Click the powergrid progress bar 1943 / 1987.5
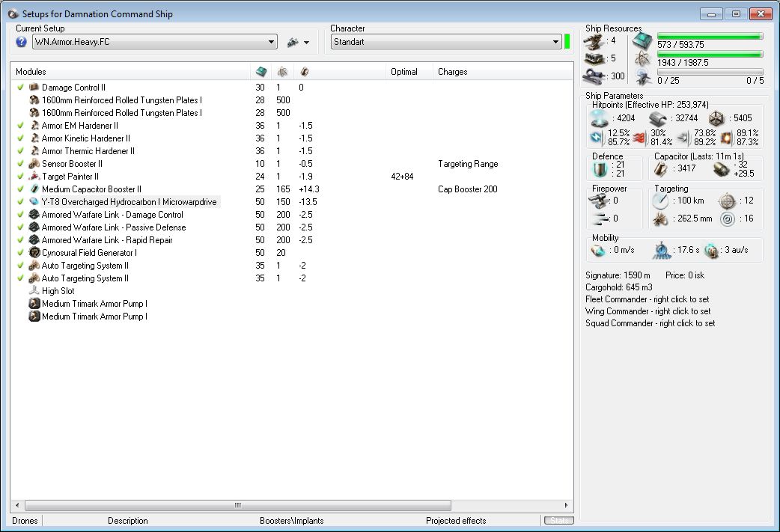780x532 pixels. [710, 54]
